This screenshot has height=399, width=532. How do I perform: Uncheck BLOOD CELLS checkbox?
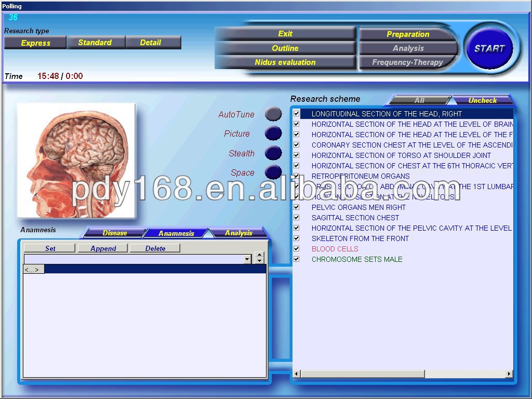click(296, 249)
